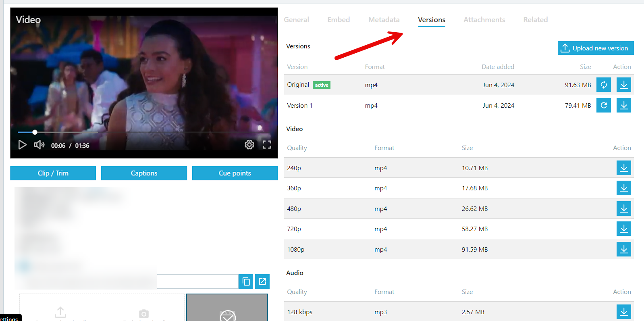Select the Original version name
644x321 pixels.
(x=298, y=85)
